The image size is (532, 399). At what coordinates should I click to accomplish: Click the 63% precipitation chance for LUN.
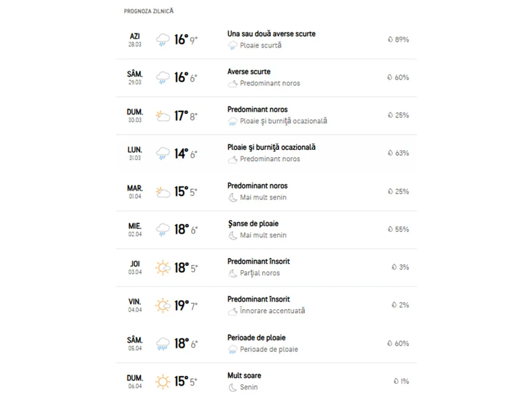[x=401, y=153]
